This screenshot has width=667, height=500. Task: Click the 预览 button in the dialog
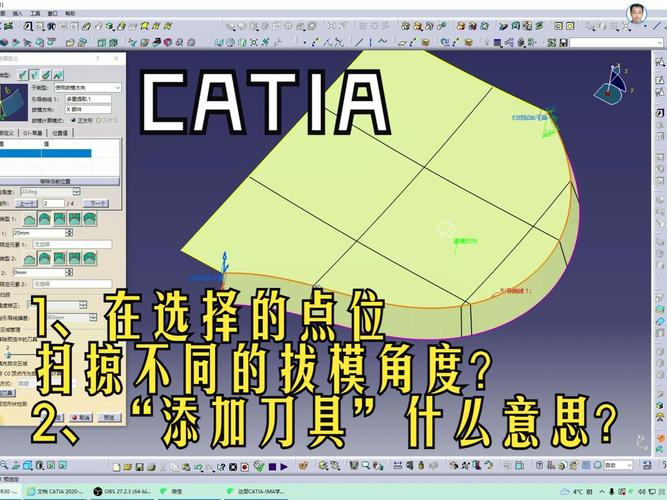pos(108,417)
